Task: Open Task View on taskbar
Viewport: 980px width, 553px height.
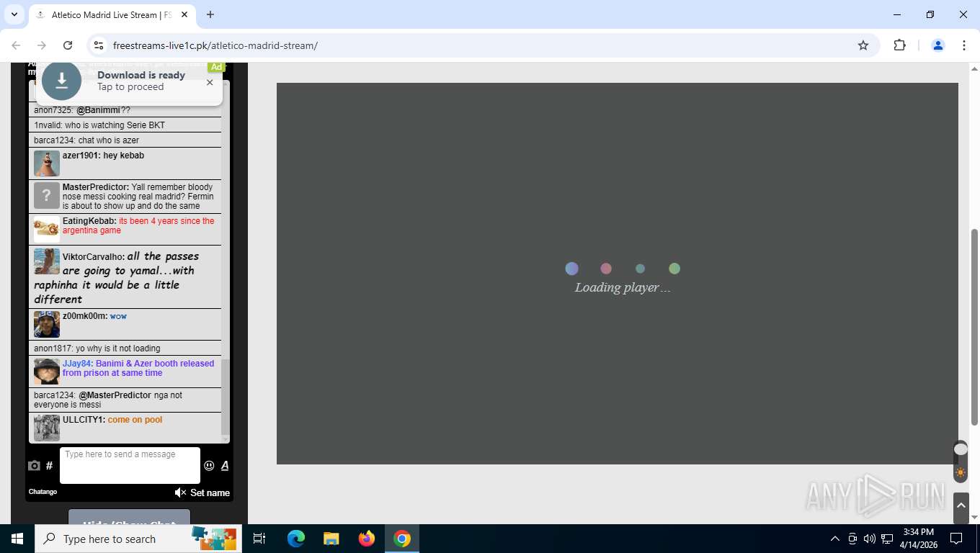Action: (259, 539)
